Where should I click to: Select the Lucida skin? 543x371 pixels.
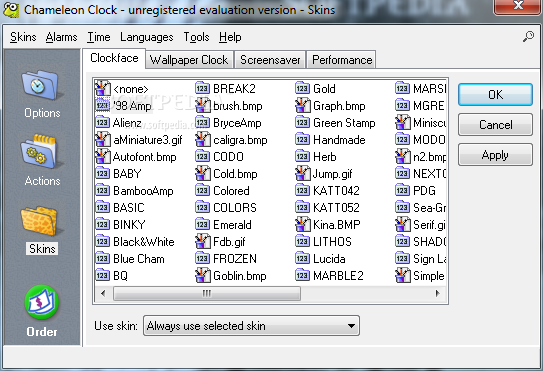pos(329,258)
